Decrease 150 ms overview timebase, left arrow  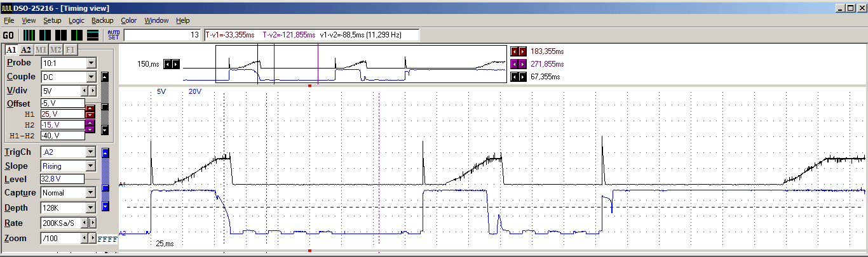point(167,64)
